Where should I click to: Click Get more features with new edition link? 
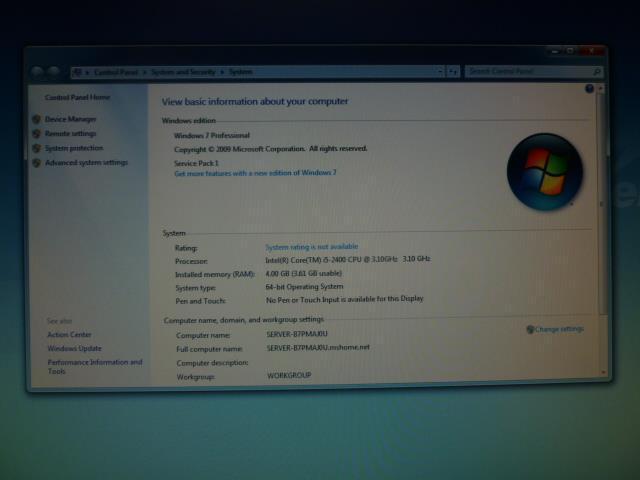(x=256, y=173)
